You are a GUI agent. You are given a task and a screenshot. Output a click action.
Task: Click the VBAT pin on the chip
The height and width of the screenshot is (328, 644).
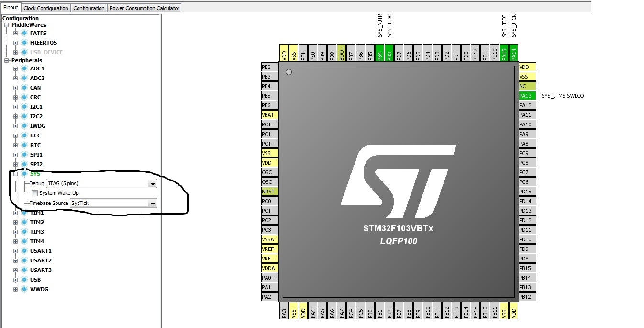[x=269, y=115]
